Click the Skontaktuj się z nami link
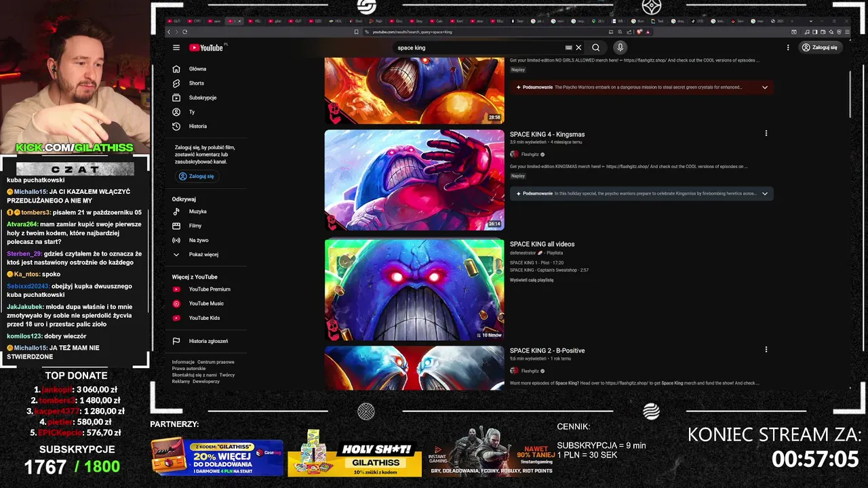Image resolution: width=868 pixels, height=488 pixels. [194, 375]
